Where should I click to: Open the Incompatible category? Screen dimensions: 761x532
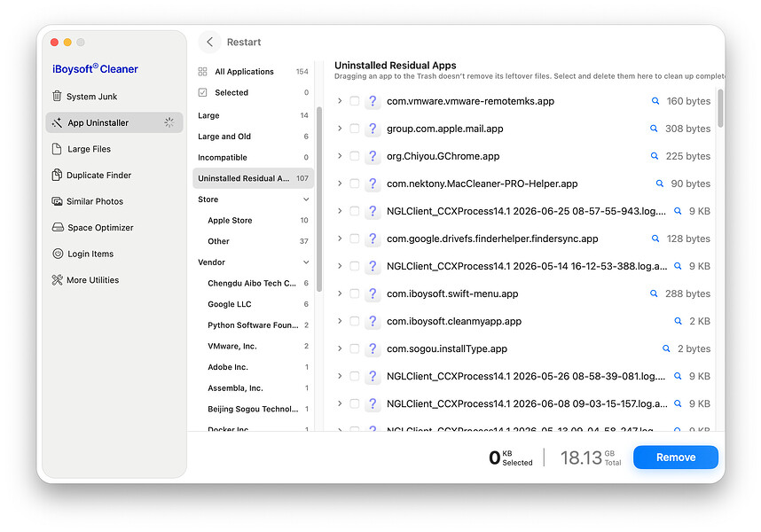click(x=253, y=157)
